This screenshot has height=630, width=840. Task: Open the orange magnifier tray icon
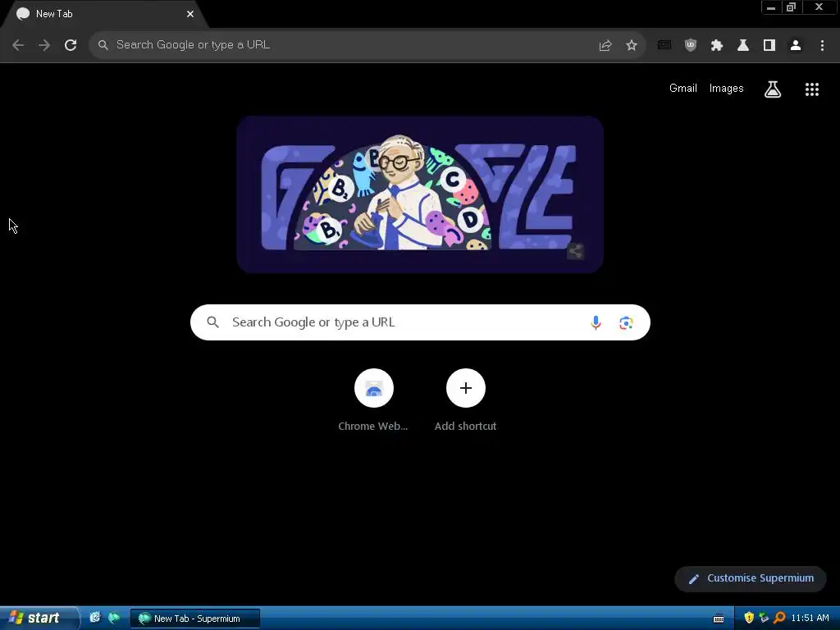click(779, 618)
